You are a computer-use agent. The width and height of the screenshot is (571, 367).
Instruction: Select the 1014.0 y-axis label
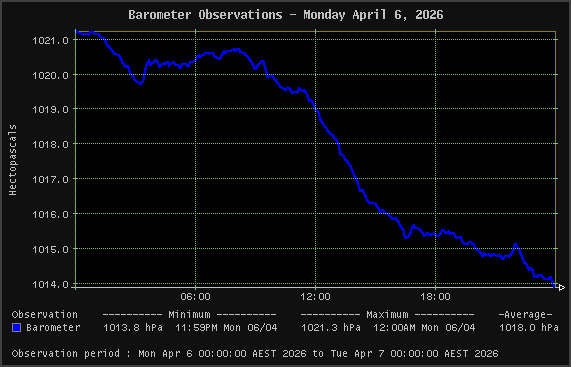pyautogui.click(x=50, y=284)
